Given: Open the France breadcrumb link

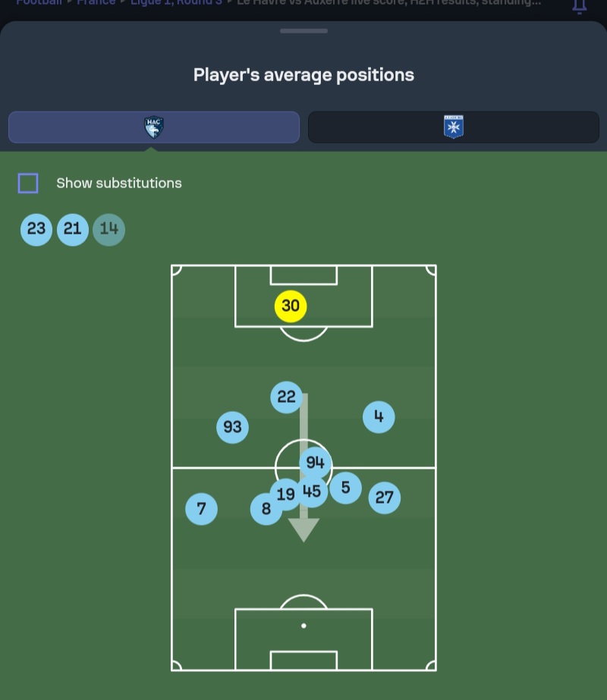Looking at the screenshot, I should (x=96, y=3).
